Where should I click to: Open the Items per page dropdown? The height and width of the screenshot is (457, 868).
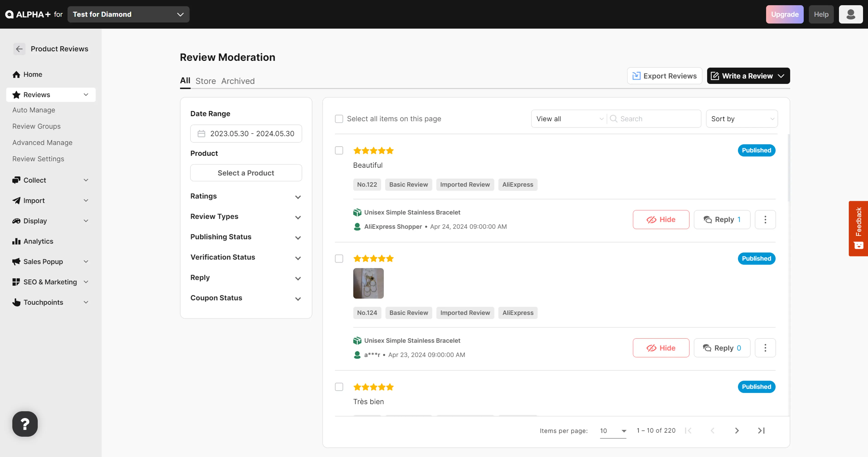coord(613,431)
